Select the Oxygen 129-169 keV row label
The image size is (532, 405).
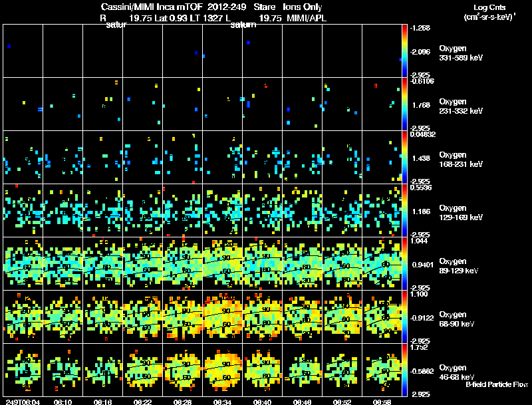coord(461,212)
